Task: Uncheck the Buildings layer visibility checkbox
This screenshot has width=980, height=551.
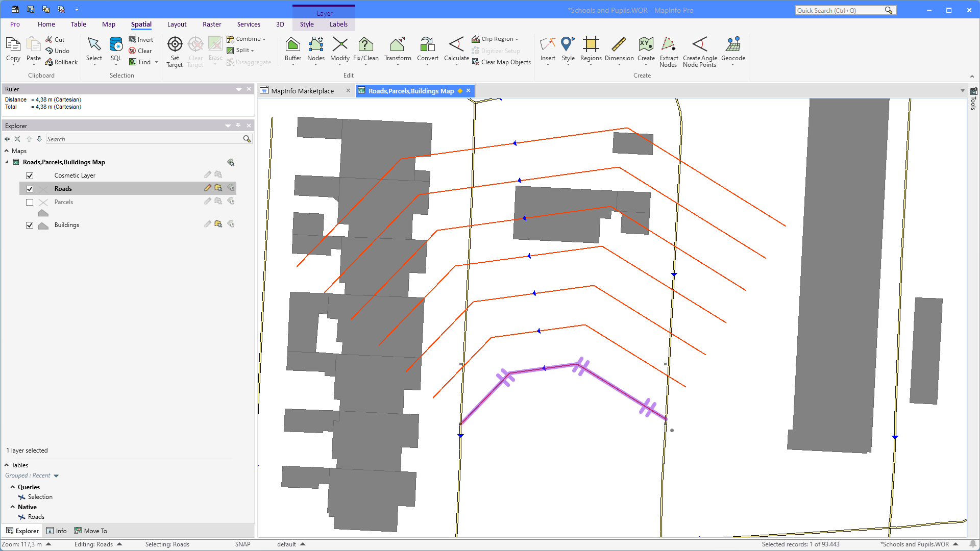Action: (30, 225)
